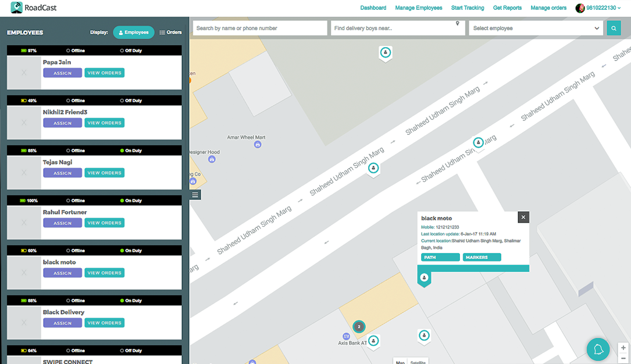The height and width of the screenshot is (364, 631).
Task: Click SWIPE CONNECT's Off Duty indicator
Action: [x=131, y=351]
